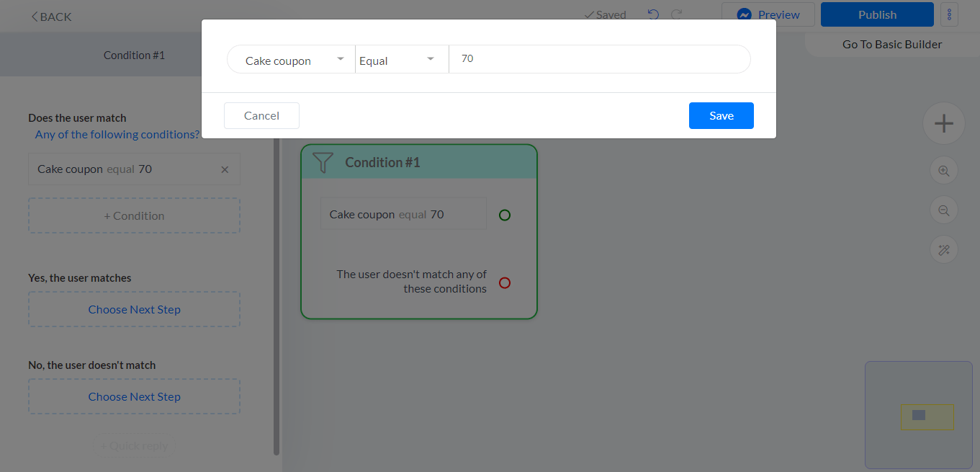The width and height of the screenshot is (980, 472).
Task: Click the funnel icon on Condition #1 node
Action: tap(323, 162)
